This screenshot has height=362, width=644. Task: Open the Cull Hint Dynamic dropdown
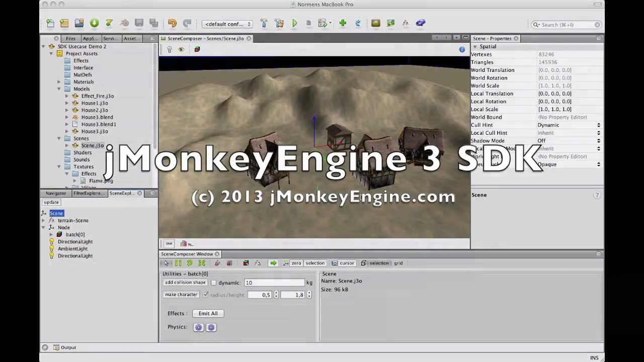pos(569,125)
